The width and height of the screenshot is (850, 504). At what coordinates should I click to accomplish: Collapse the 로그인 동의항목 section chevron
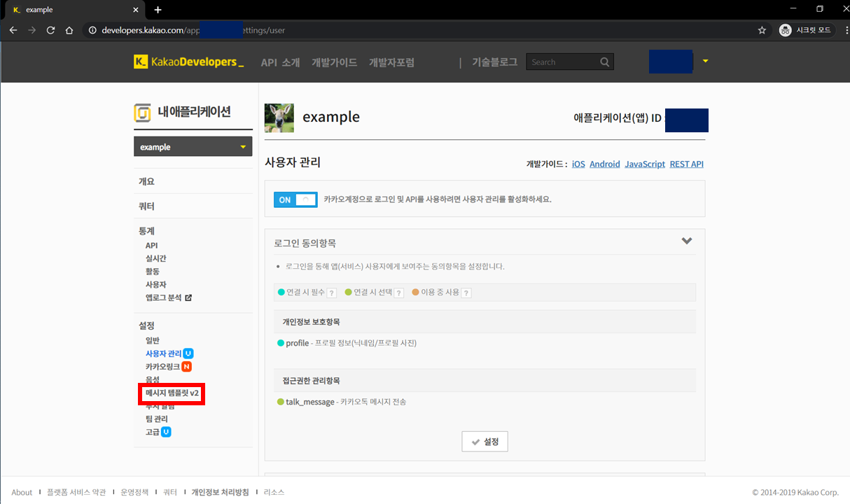point(687,241)
